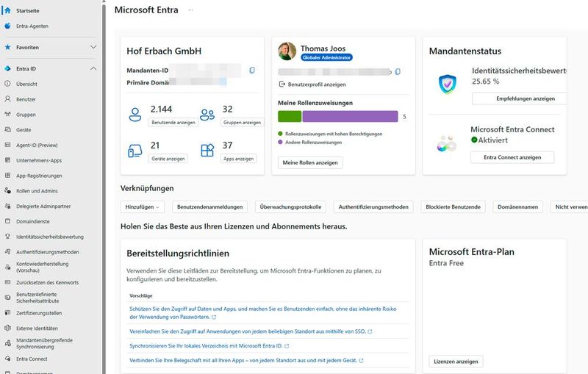Viewport: 588px width, 374px height.
Task: Open Domaindienste icon
Action: click(x=7, y=221)
